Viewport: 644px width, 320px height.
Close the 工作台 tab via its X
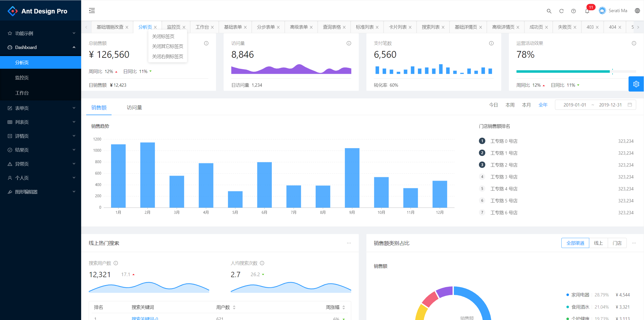(x=212, y=27)
